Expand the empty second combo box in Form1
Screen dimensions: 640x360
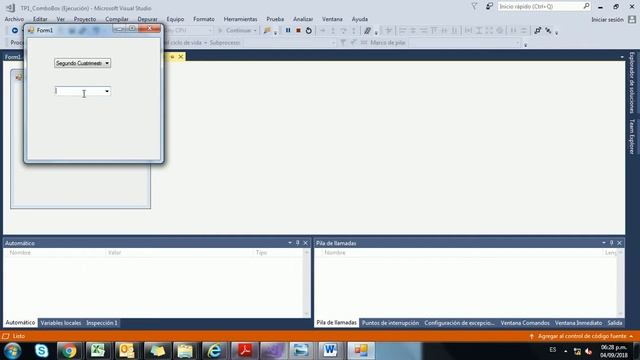(x=107, y=91)
